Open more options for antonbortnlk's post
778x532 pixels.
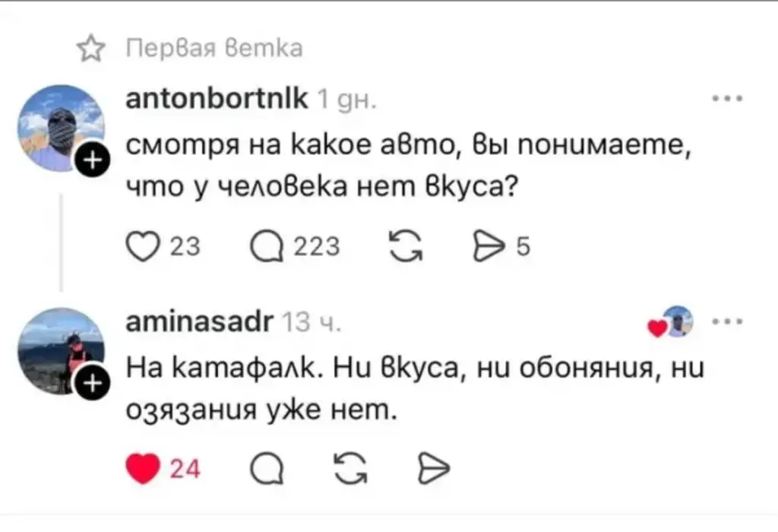pyautogui.click(x=728, y=100)
